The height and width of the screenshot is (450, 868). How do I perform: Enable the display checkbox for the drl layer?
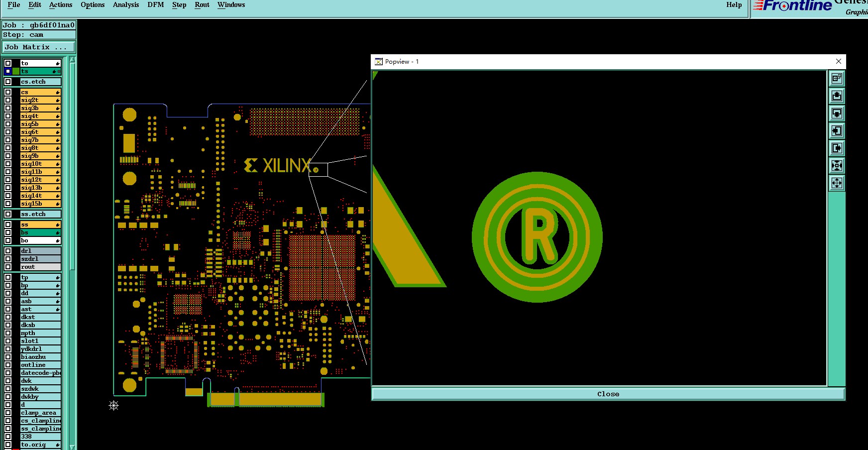click(8, 251)
